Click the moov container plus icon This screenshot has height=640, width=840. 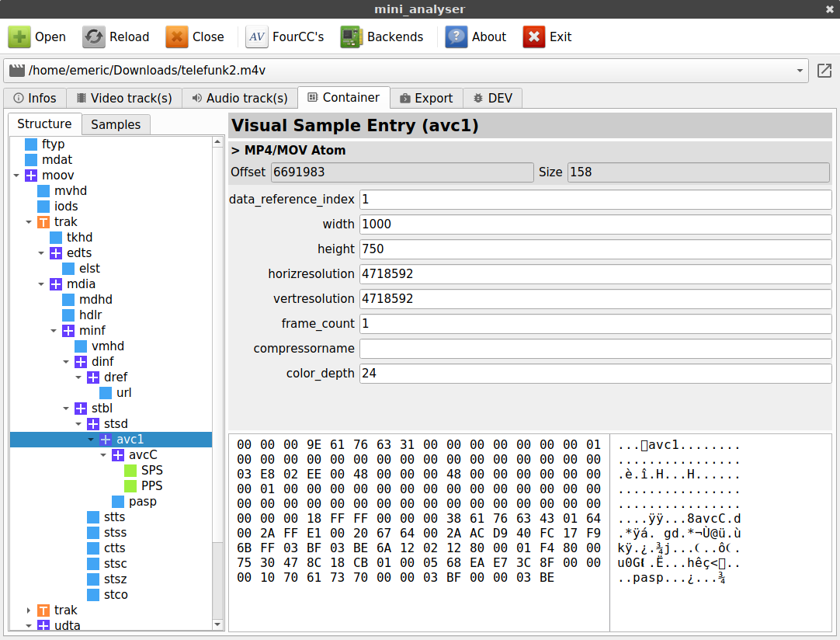click(31, 176)
